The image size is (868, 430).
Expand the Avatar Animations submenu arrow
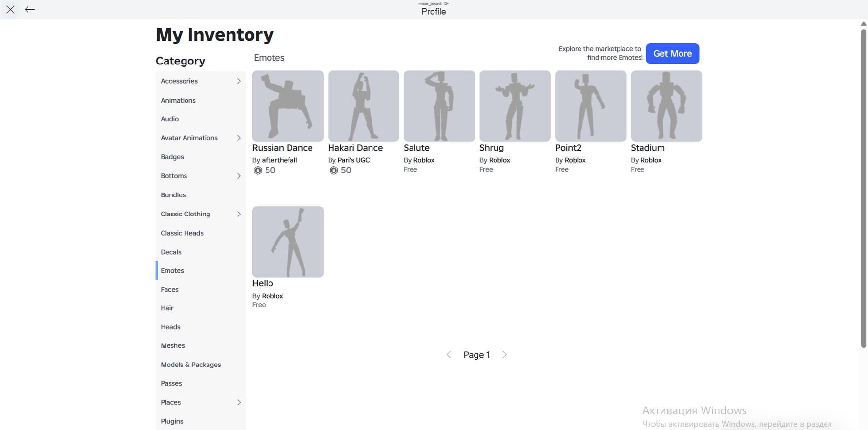click(x=239, y=138)
